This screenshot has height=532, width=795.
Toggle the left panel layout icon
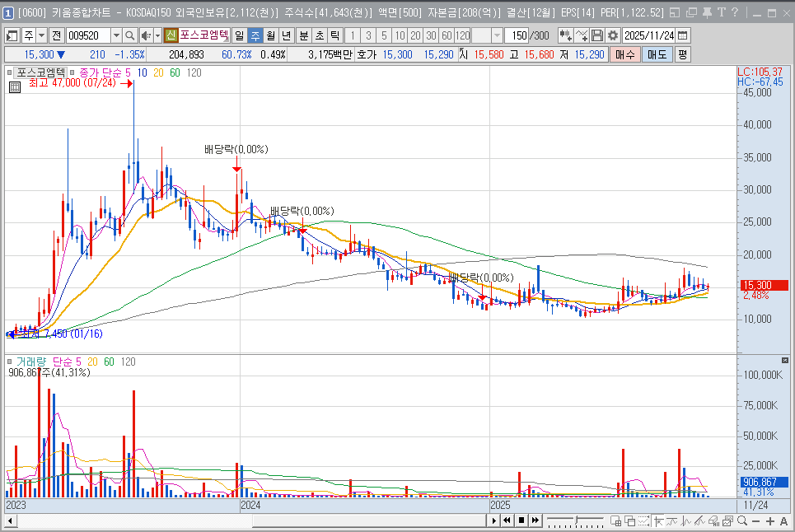click(x=12, y=35)
